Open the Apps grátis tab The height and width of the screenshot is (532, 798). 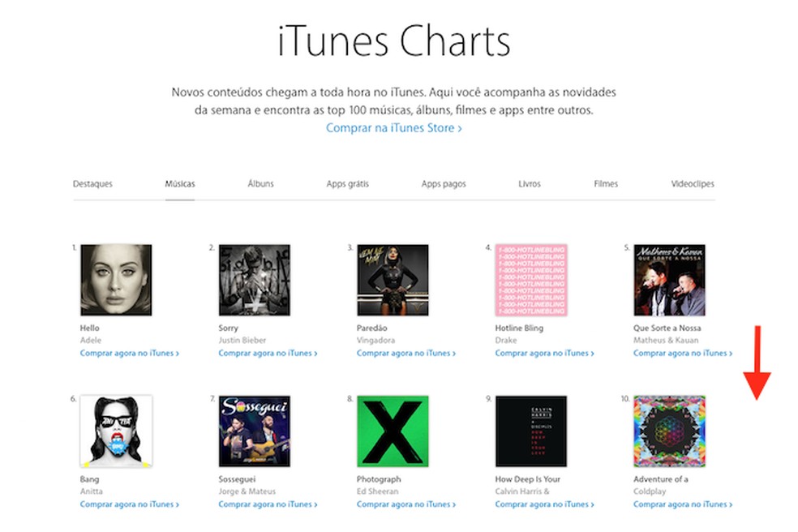(x=347, y=184)
